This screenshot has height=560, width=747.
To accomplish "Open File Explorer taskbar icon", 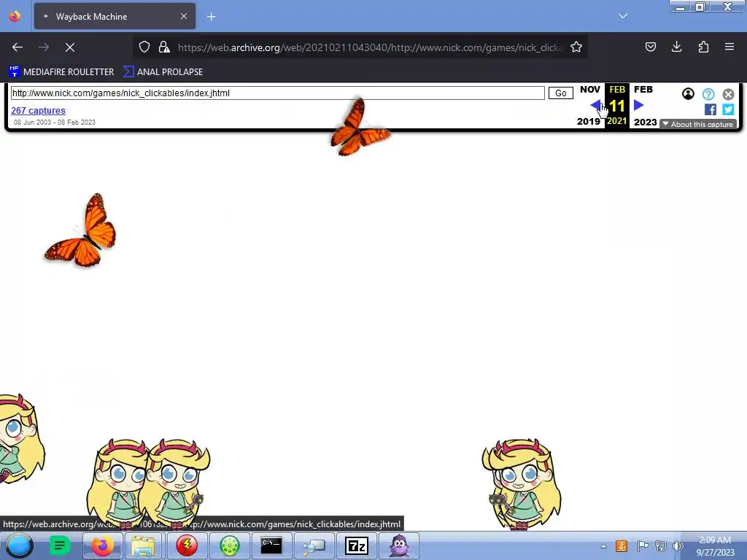I will [x=143, y=545].
